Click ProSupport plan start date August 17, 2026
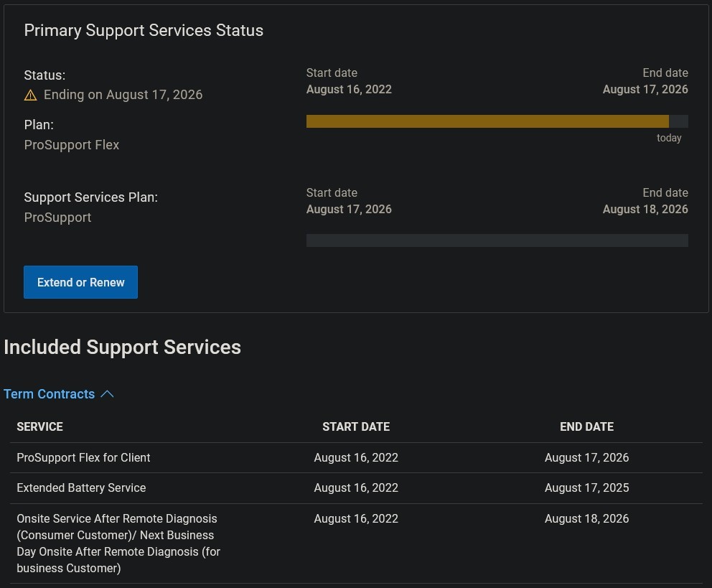This screenshot has height=588, width=712. (x=349, y=210)
